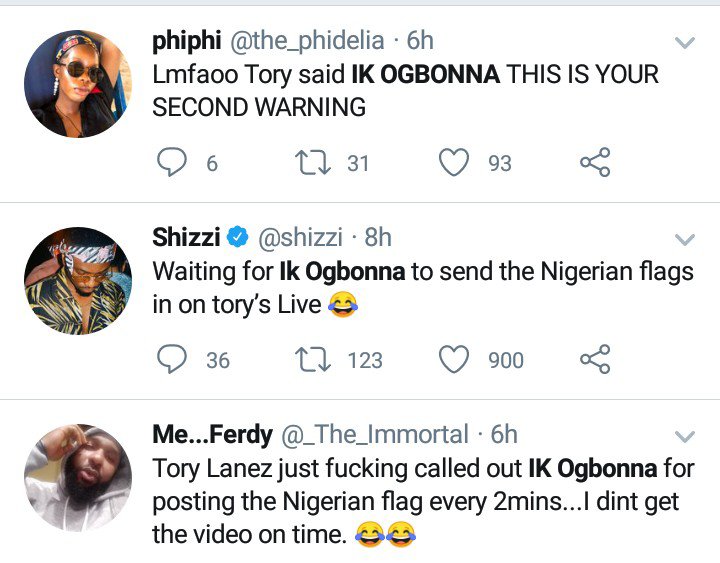This screenshot has width=720, height=563.
Task: Open more options on Me...Ferdy's tweet
Action: click(685, 435)
